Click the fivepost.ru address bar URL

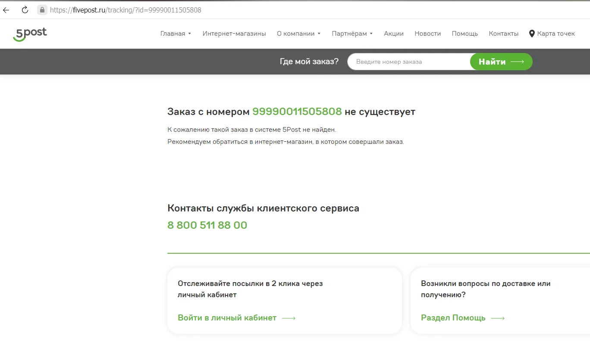pos(126,10)
